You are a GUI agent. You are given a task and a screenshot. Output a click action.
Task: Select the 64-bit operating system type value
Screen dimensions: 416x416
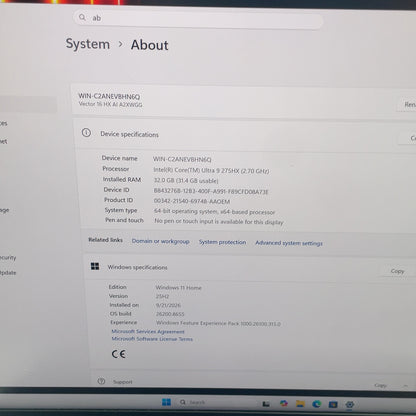[214, 212]
